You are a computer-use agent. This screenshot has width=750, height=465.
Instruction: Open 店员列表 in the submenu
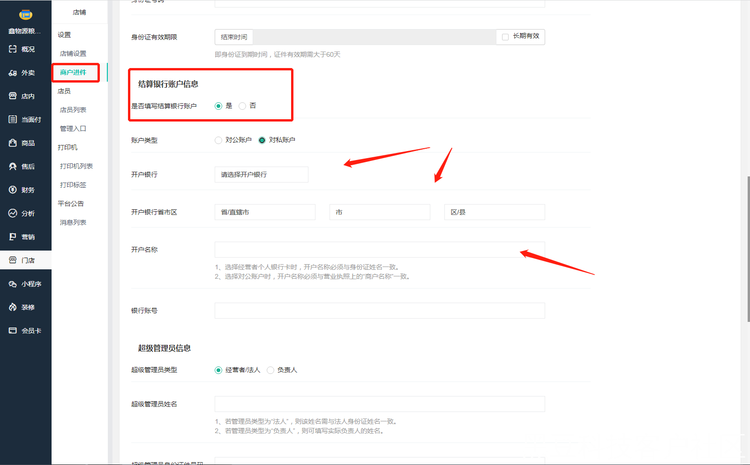[x=73, y=110]
